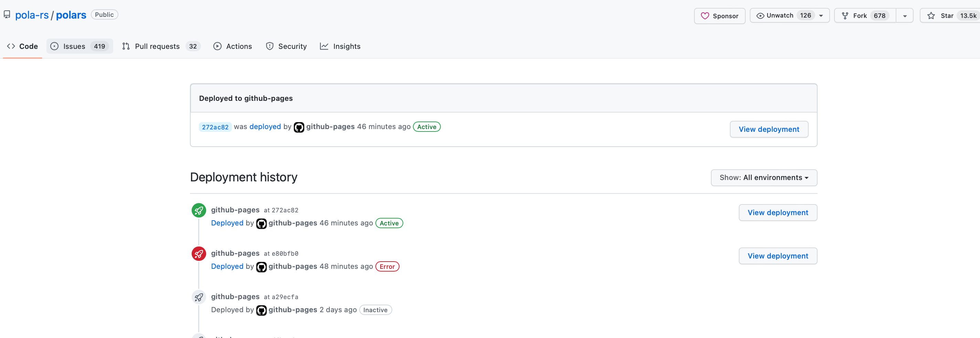The width and height of the screenshot is (980, 338).
Task: Click the pull request icon
Action: point(126,46)
